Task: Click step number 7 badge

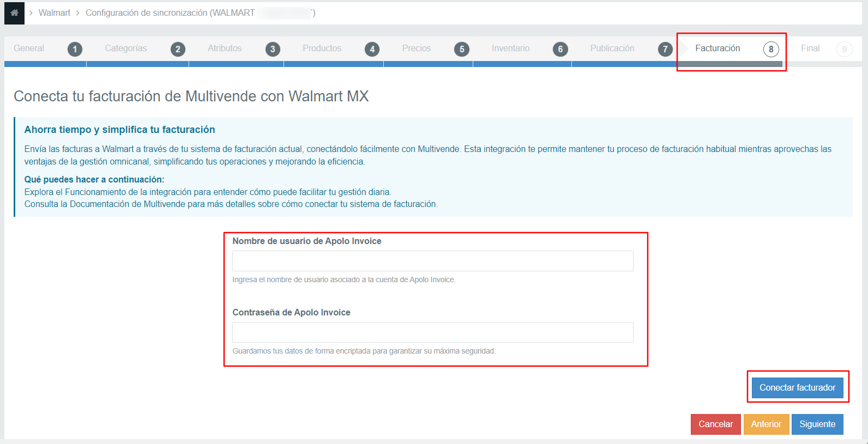Action: 665,50
